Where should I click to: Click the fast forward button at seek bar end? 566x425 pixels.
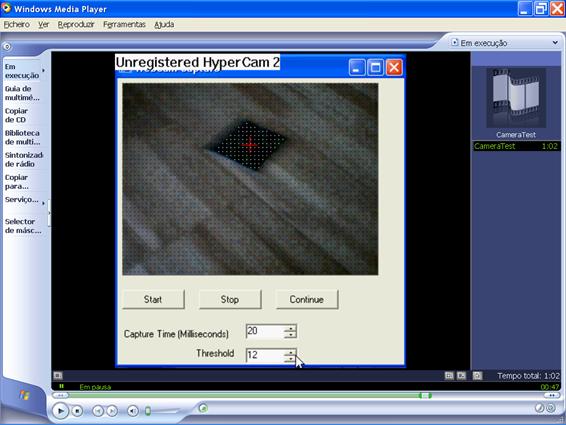tap(552, 396)
